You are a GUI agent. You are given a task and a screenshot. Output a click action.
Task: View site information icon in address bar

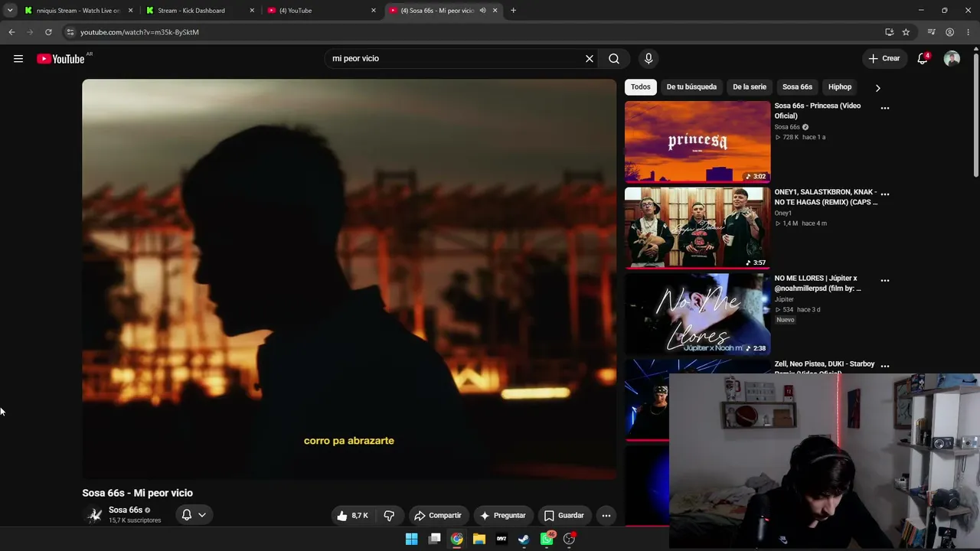(70, 32)
